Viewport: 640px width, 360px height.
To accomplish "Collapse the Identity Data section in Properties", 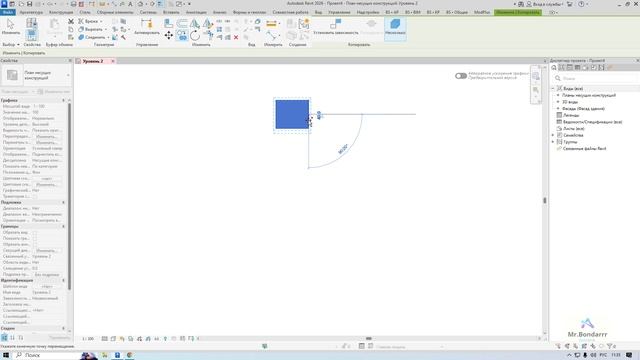I will coord(63,280).
